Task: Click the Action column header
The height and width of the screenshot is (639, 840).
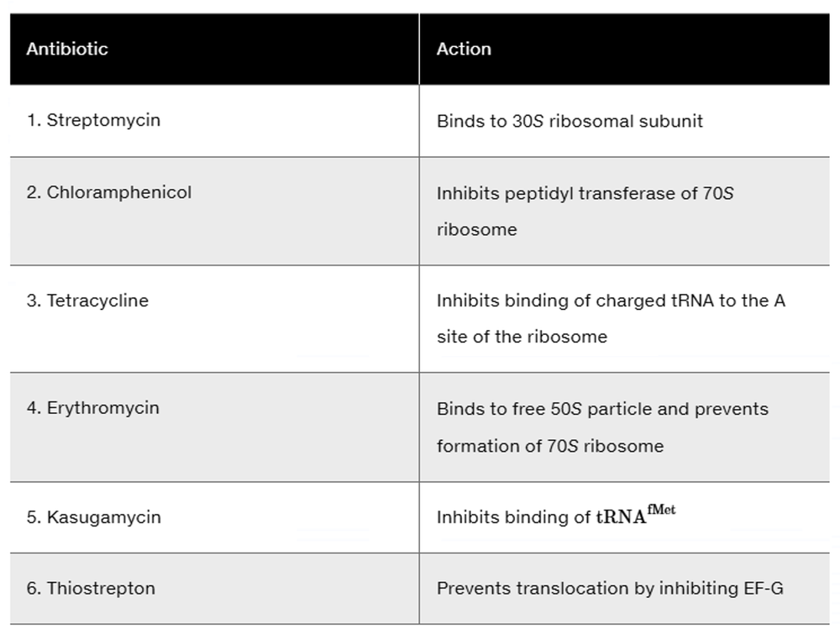Action: coord(464,49)
